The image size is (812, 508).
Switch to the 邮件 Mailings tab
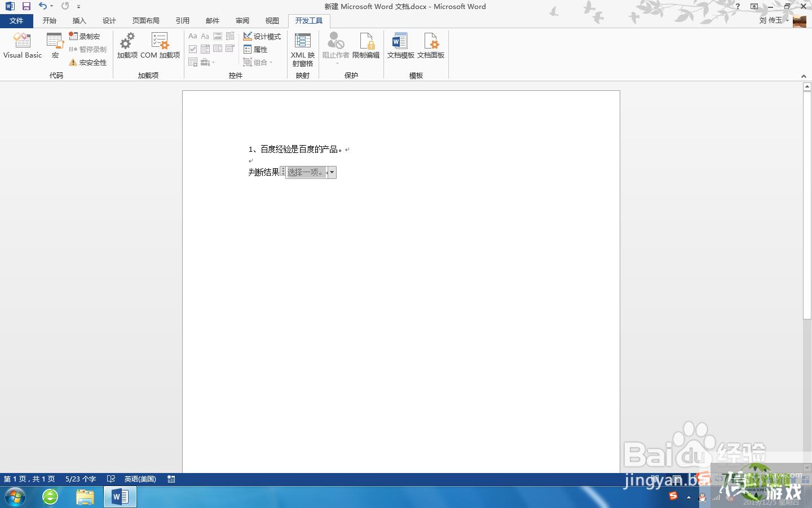pyautogui.click(x=213, y=20)
